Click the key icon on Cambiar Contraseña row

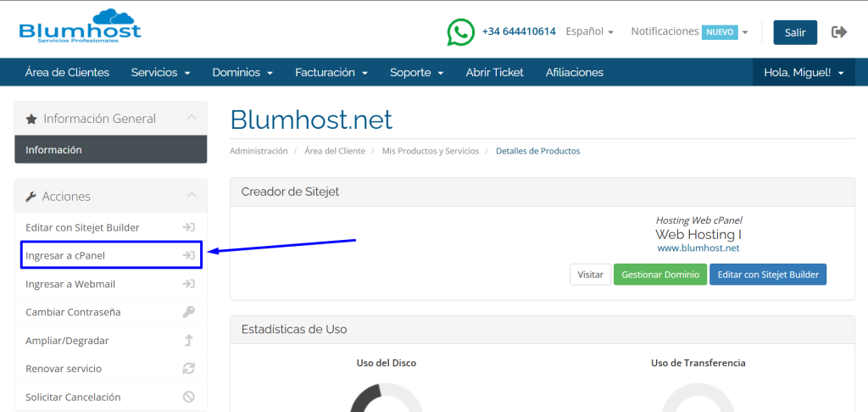189,312
